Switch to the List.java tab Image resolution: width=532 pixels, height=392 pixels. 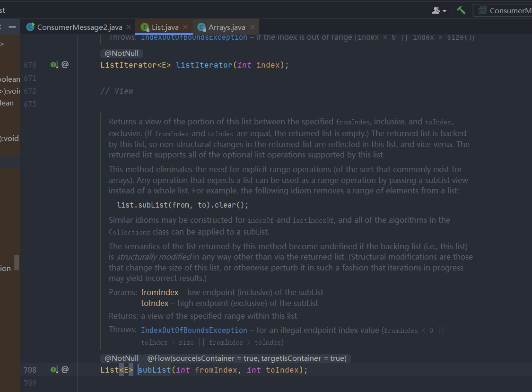[165, 27]
